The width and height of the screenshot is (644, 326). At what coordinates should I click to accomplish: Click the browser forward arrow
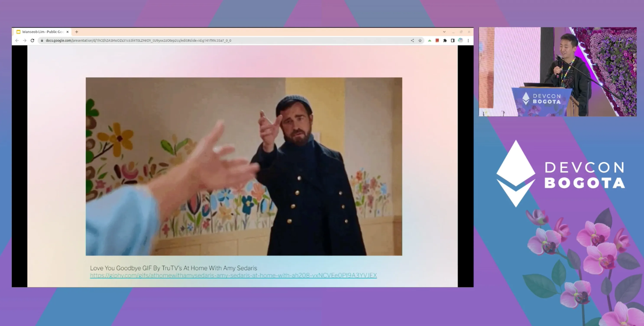point(24,40)
